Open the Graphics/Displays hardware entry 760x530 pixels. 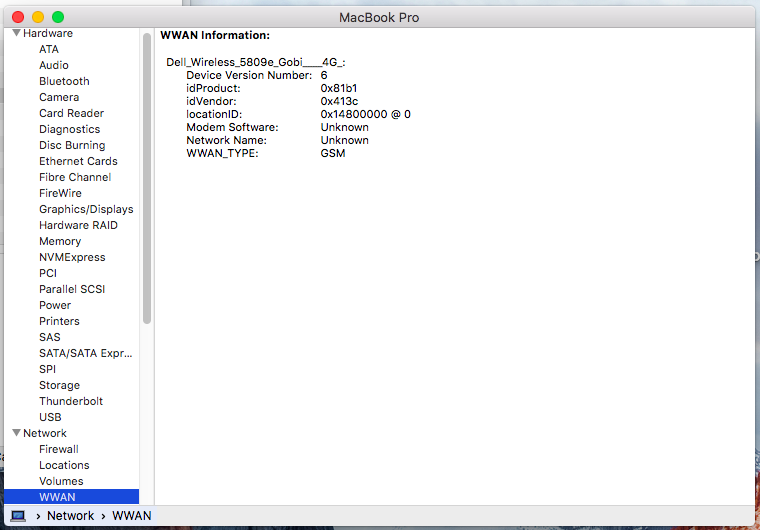coord(86,209)
